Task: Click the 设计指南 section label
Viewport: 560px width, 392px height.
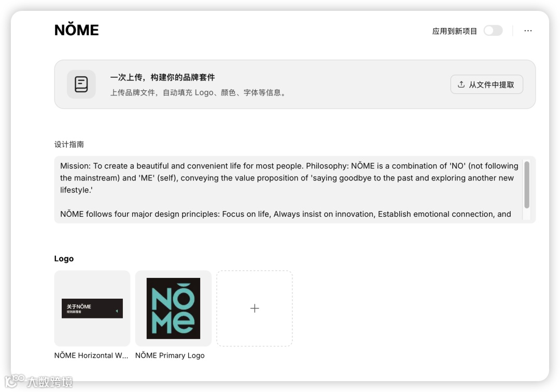Action: point(69,145)
